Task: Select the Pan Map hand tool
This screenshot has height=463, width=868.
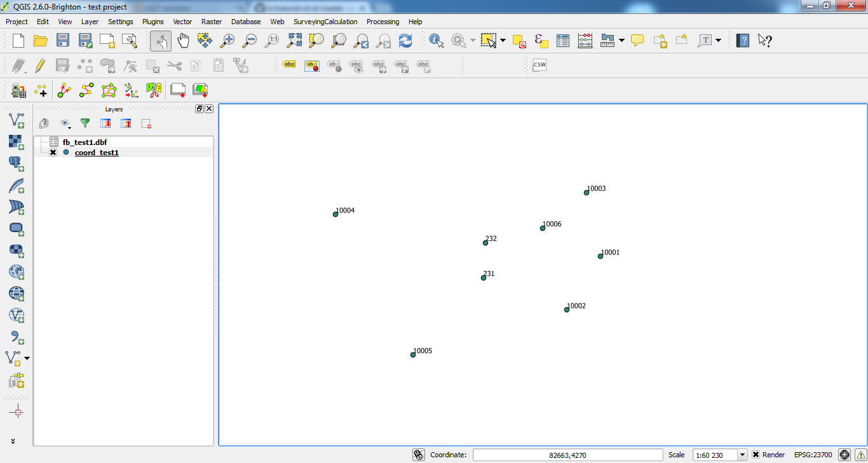Action: pos(183,41)
